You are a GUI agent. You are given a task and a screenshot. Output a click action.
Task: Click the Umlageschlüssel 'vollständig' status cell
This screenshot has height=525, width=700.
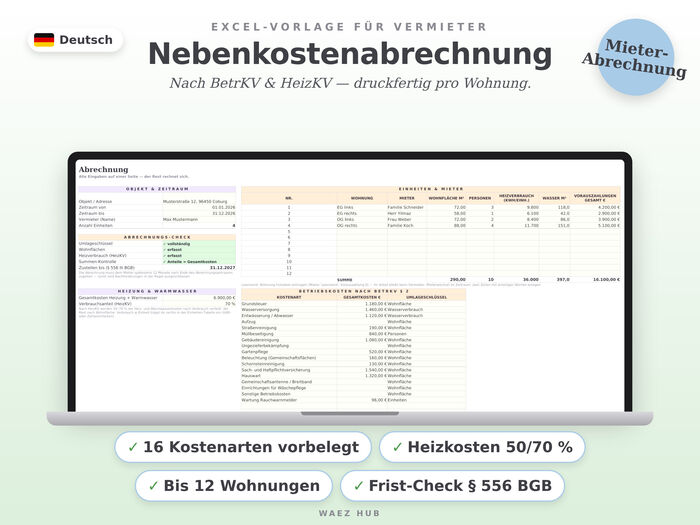[199, 244]
